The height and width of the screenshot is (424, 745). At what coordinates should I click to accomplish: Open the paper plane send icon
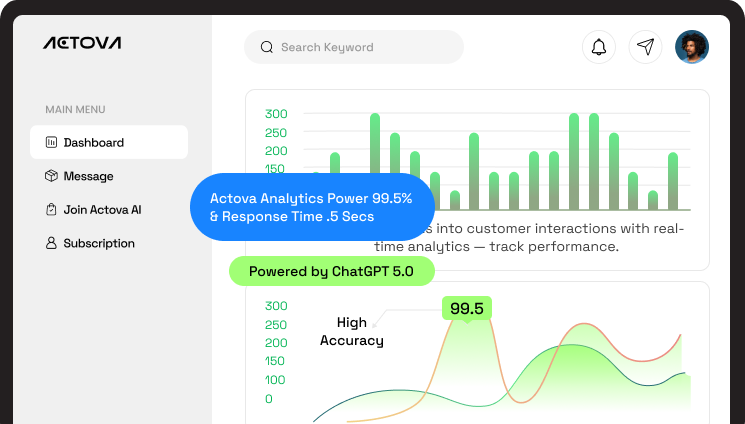coord(646,47)
